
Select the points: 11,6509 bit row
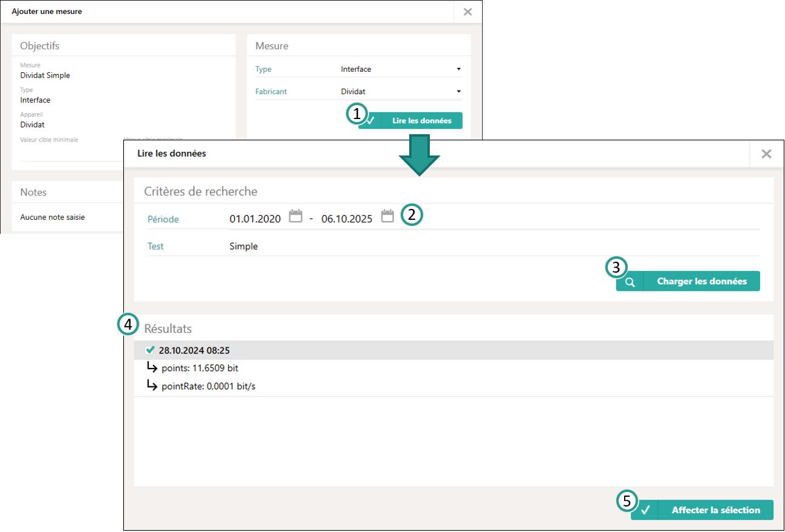pos(204,368)
